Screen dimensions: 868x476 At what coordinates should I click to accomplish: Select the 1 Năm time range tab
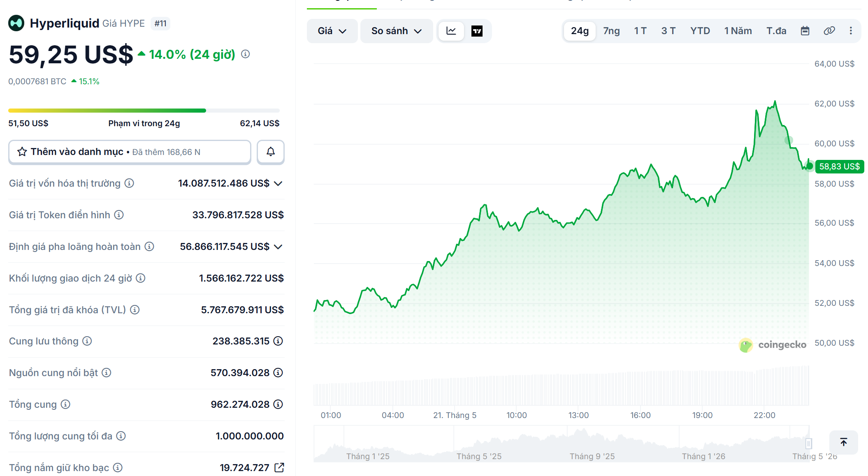[x=738, y=31]
